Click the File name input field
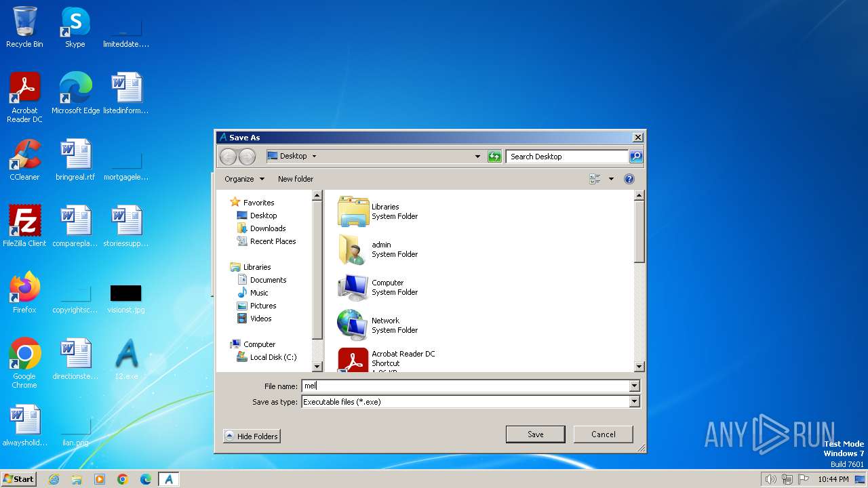The height and width of the screenshot is (488, 868). tap(465, 386)
